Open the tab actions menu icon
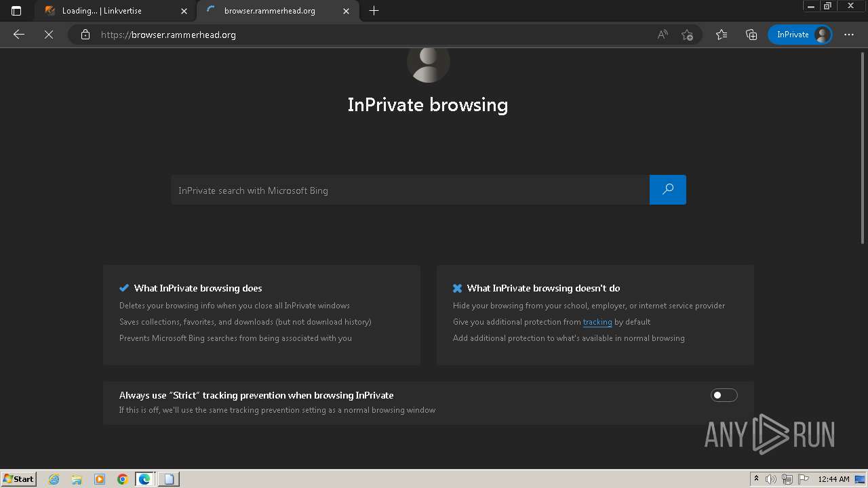 click(x=16, y=11)
